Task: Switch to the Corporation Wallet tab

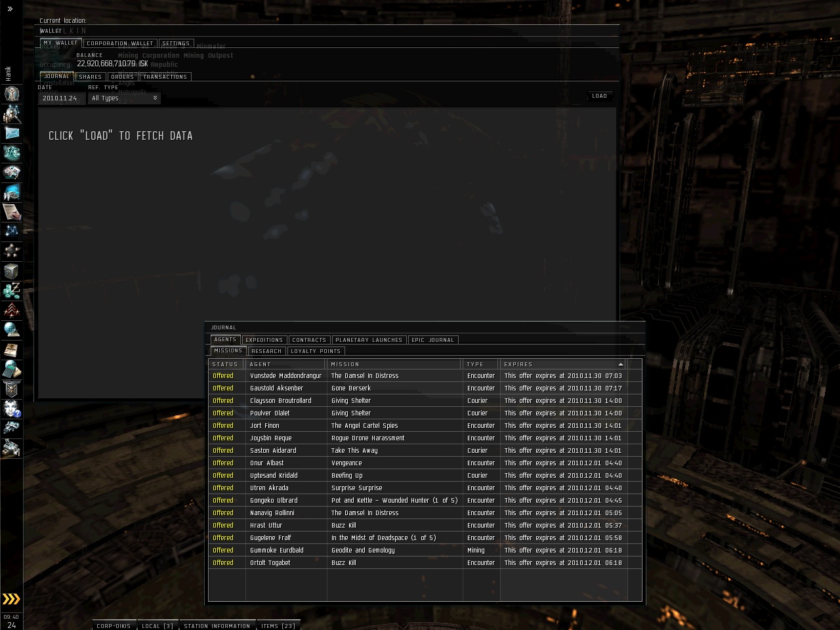Action: (x=120, y=43)
